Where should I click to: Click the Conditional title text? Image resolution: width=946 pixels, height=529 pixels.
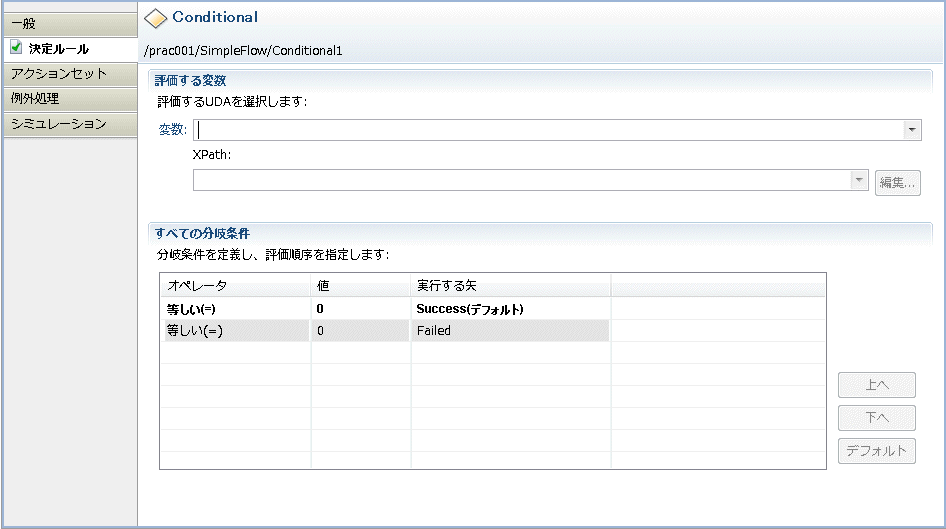(215, 17)
